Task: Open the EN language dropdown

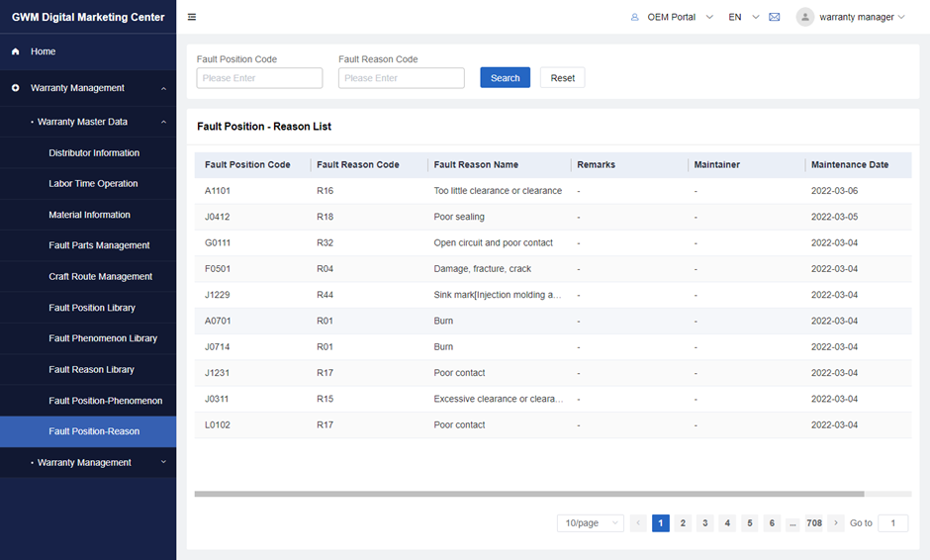Action: tap(756, 17)
